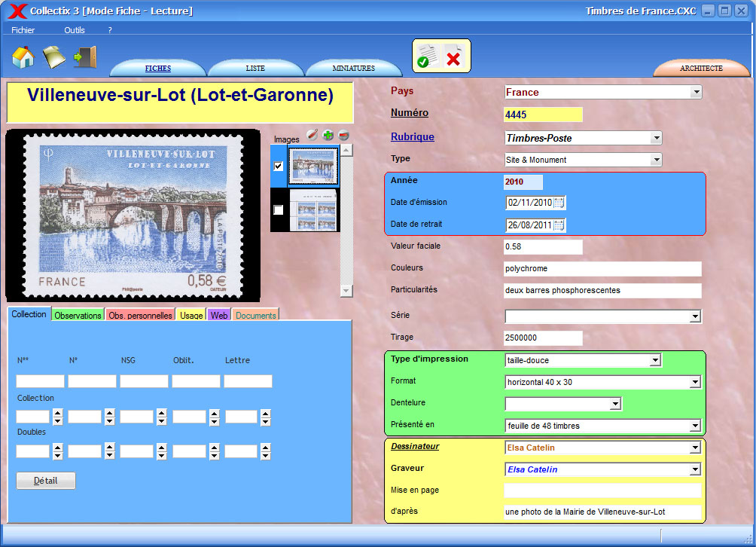Click the Dessinateur link label
Viewport: 756px width, 547px height.
coord(415,446)
